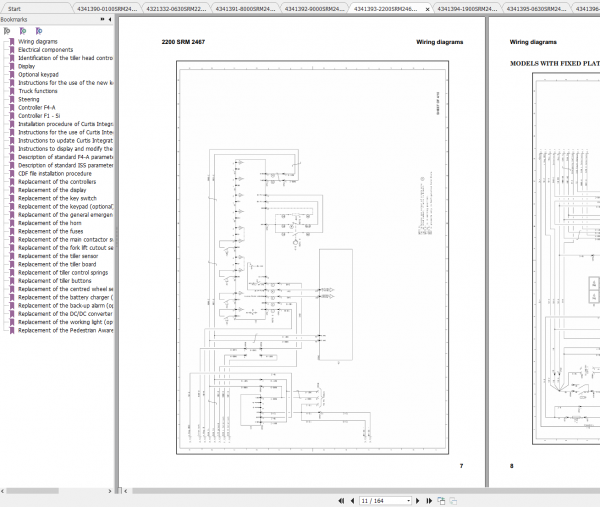
Task: Click bookmark icon beside Replacement of the horn
Action: pyautogui.click(x=12, y=223)
